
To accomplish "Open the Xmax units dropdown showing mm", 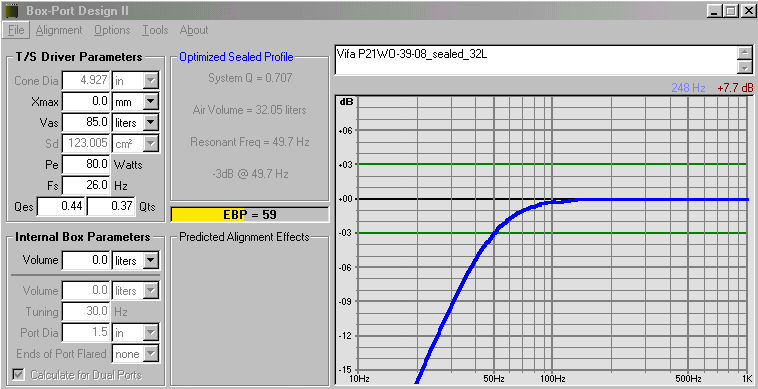I will click(151, 102).
